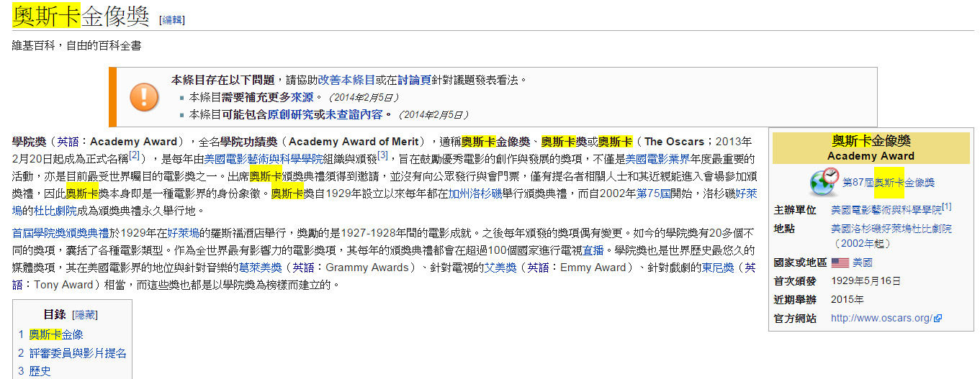Jump to contents section 3 歷史

tap(35, 372)
